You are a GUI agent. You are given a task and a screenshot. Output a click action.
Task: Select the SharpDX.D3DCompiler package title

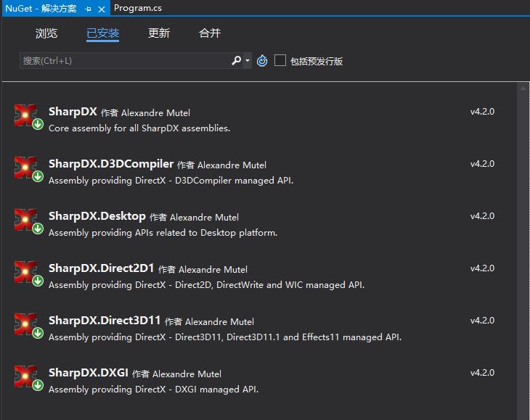point(111,164)
